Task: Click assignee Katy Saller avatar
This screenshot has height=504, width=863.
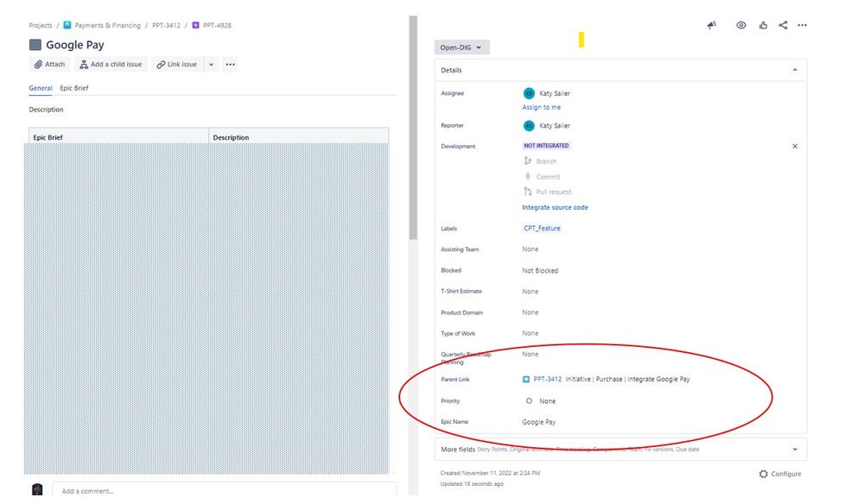Action: tap(529, 93)
